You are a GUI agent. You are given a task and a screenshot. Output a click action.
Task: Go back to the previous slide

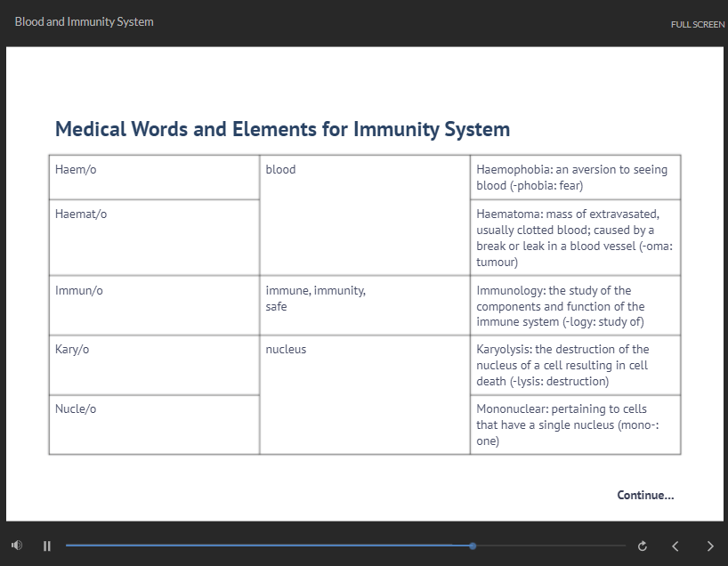pos(675,546)
